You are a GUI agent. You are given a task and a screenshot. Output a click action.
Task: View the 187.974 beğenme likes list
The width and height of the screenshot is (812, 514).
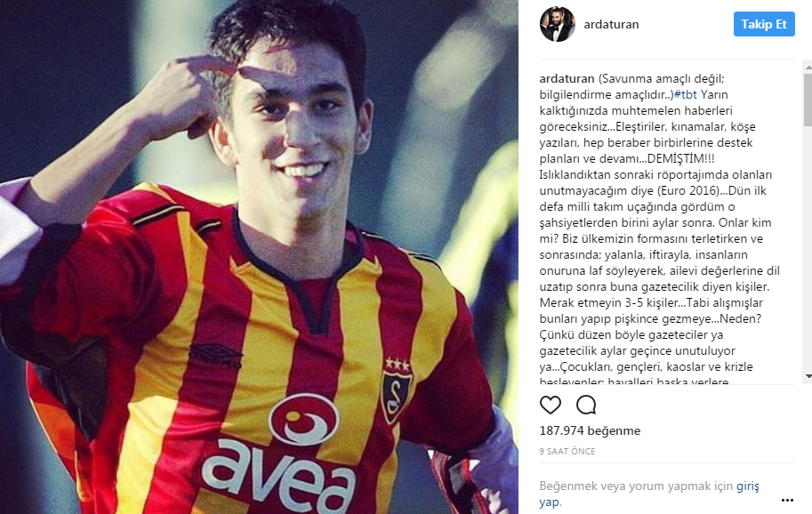590,430
